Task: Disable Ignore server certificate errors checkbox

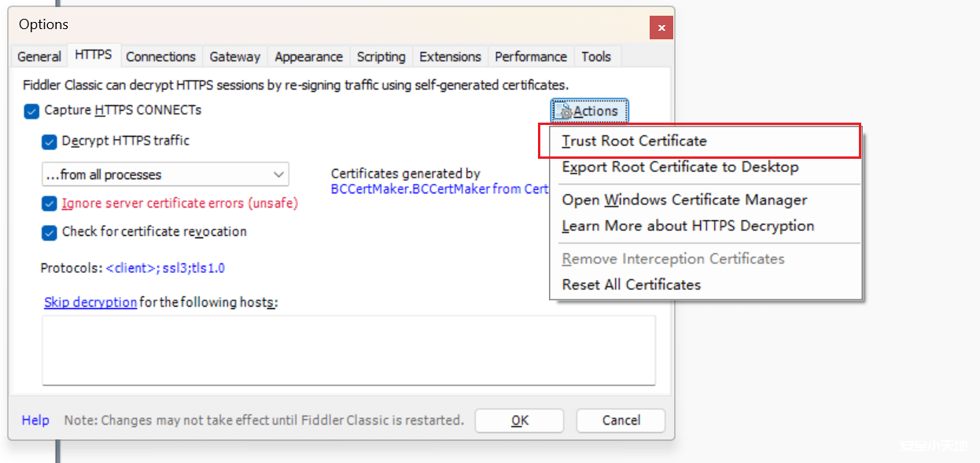Action: coord(49,204)
